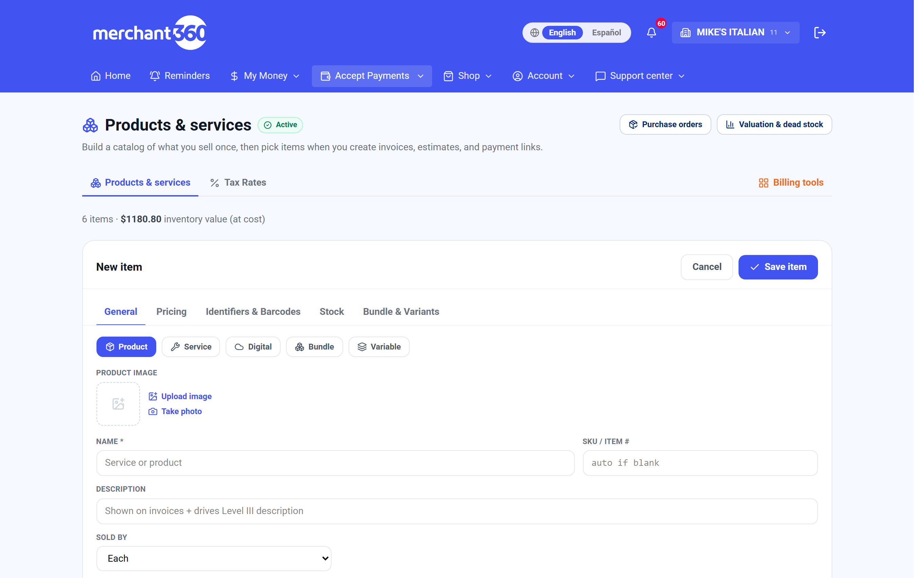Screen dimensions: 924x578
Task: Click the percent icon on Tax Rates
Action: click(215, 183)
